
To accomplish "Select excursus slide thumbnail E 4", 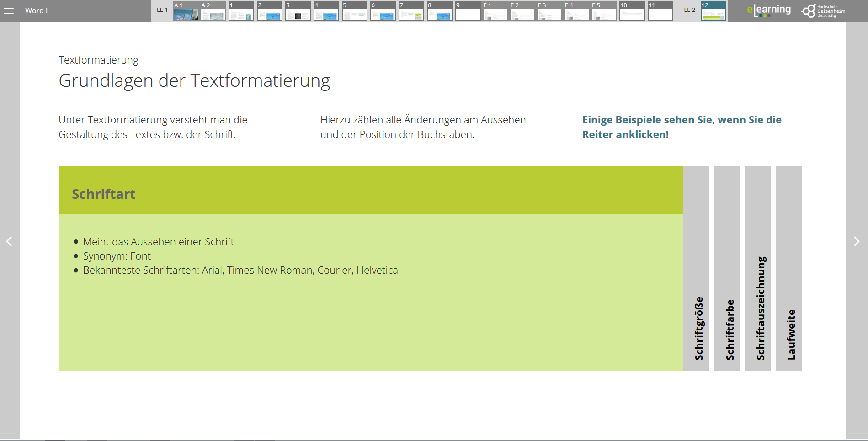I will point(577,11).
